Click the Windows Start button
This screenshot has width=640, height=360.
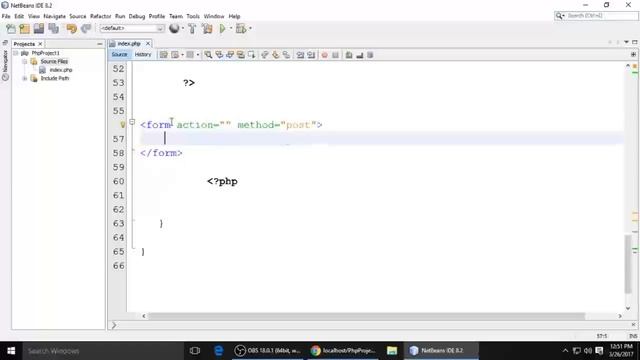[11, 351]
